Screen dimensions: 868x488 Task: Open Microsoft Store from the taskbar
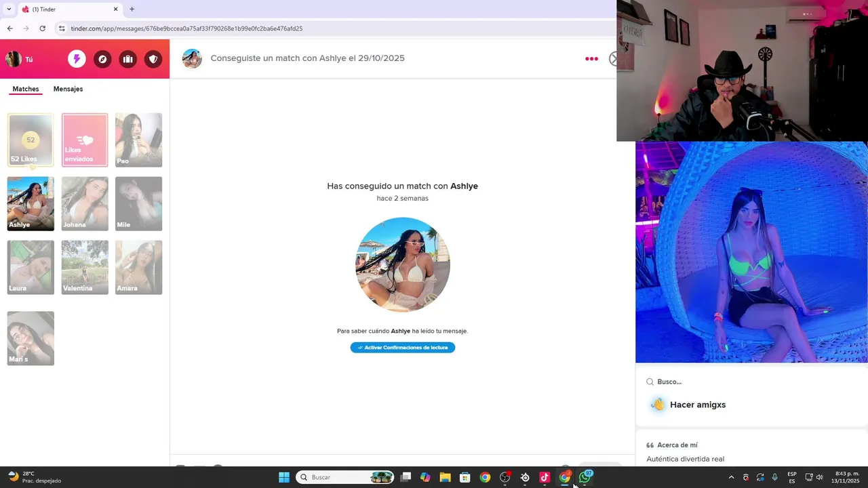(x=465, y=477)
